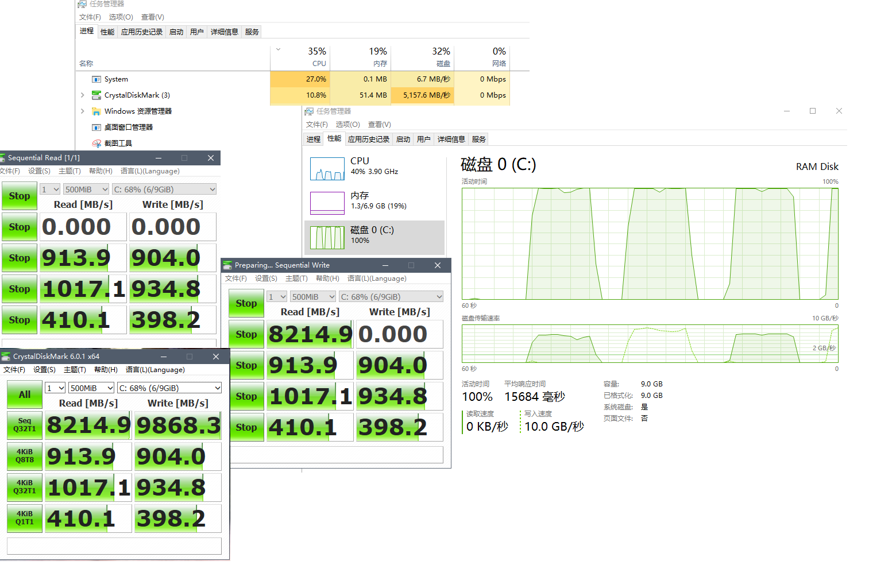This screenshot has width=869, height=588.
Task: Select the 内存 graph thumbnail in 性能 sidebar
Action: click(x=327, y=203)
